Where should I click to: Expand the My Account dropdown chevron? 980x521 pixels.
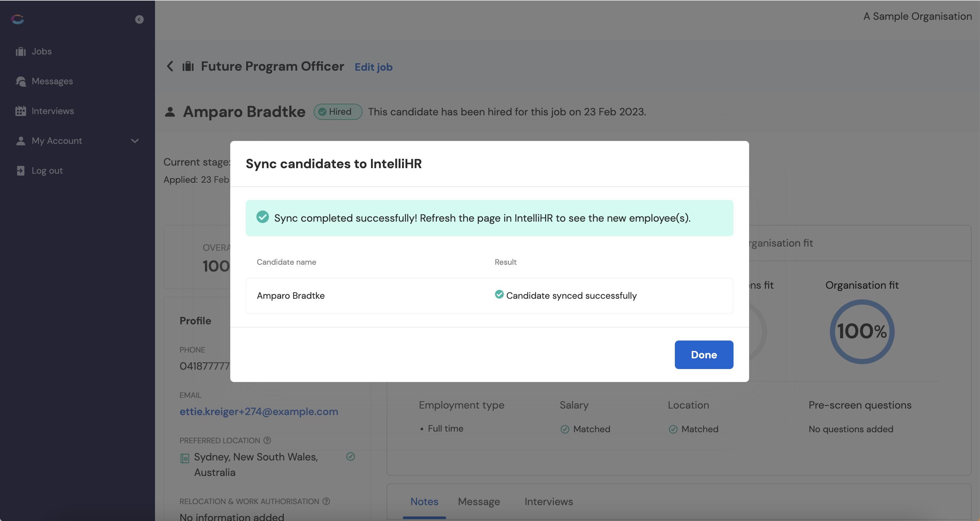[x=135, y=141]
